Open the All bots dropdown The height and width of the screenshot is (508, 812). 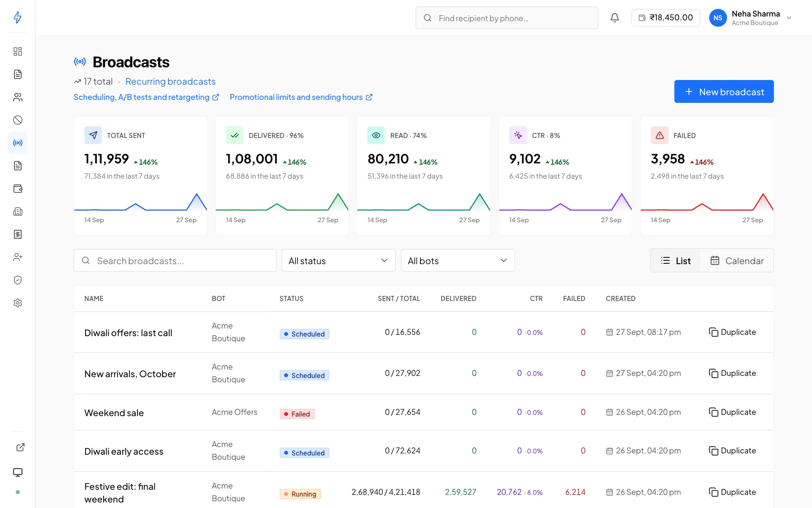click(x=458, y=260)
